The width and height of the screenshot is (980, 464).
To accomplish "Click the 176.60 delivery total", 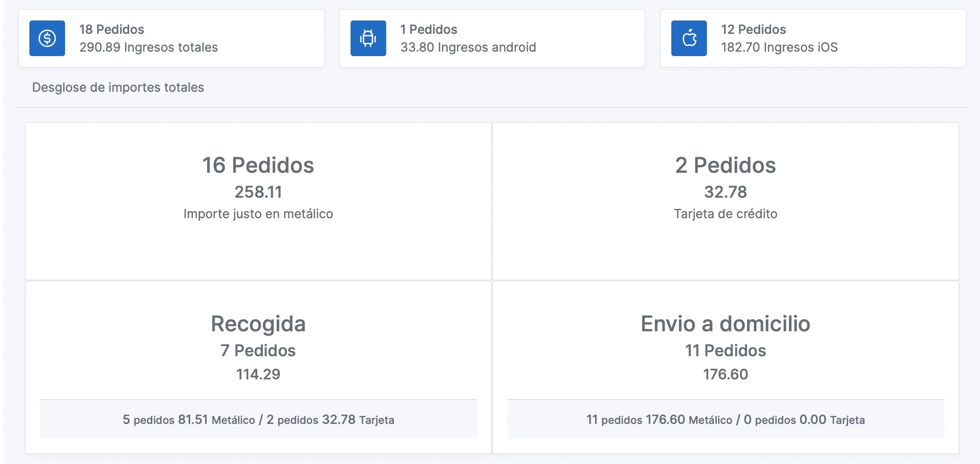I will pyautogui.click(x=726, y=374).
